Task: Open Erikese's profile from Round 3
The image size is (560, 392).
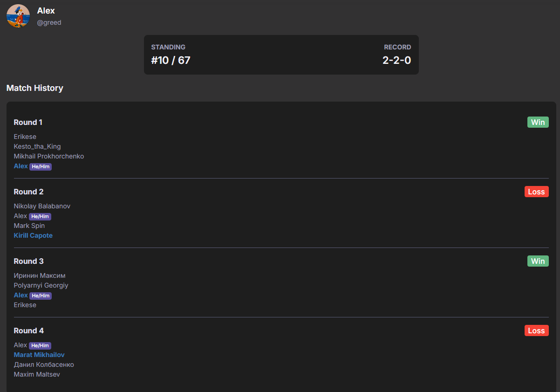Action: click(x=25, y=305)
